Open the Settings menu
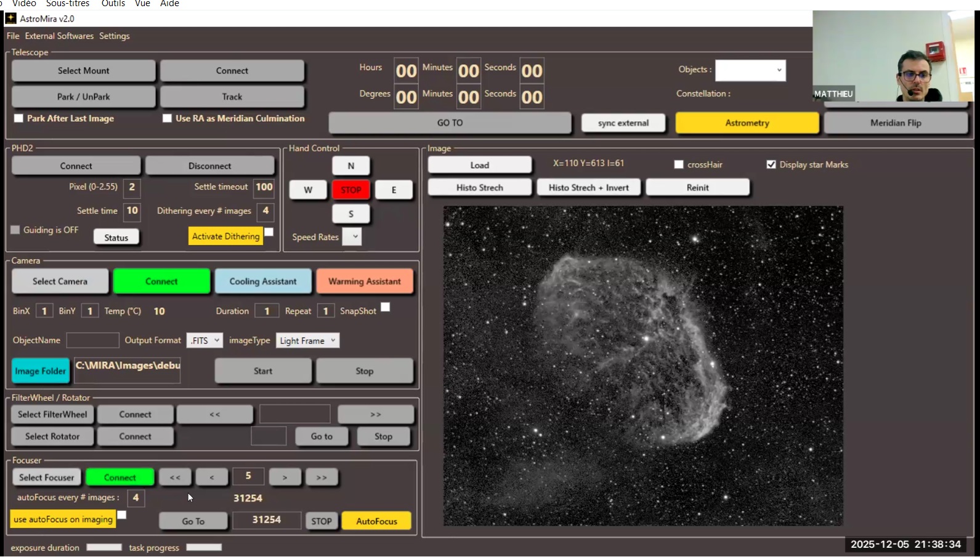This screenshot has height=557, width=980. [x=115, y=36]
